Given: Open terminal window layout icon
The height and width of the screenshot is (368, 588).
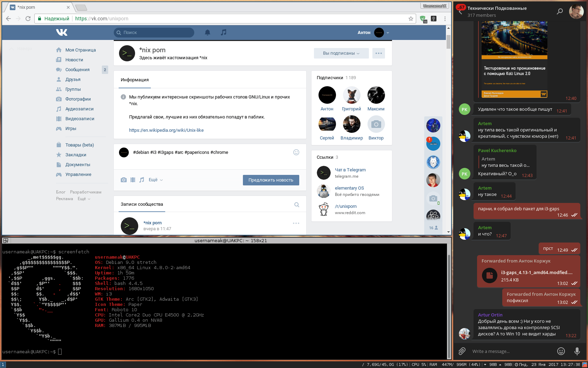Looking at the screenshot, I should click(6, 240).
